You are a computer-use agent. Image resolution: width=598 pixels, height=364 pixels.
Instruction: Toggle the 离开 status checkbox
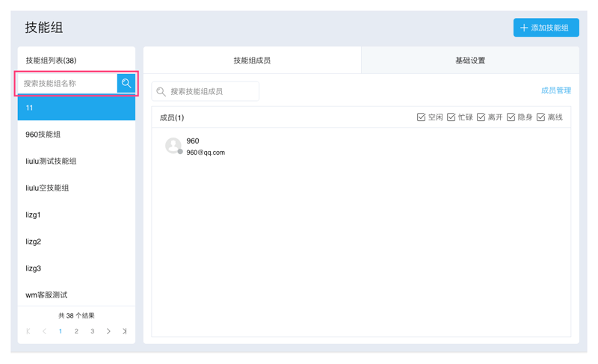481,117
